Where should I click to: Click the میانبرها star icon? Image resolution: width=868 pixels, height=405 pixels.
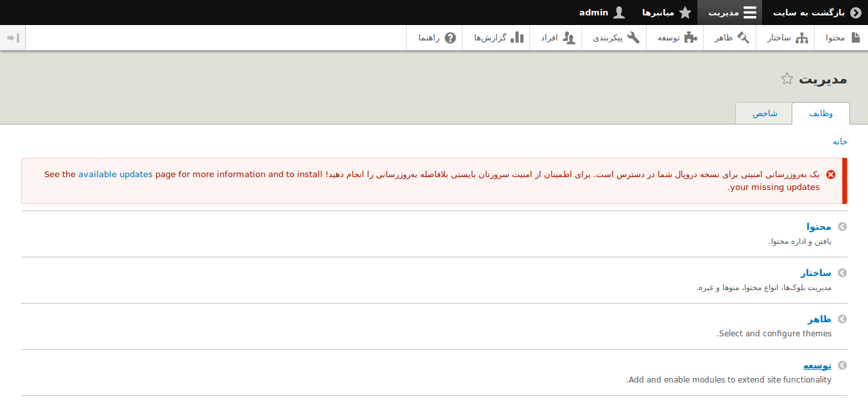click(685, 13)
